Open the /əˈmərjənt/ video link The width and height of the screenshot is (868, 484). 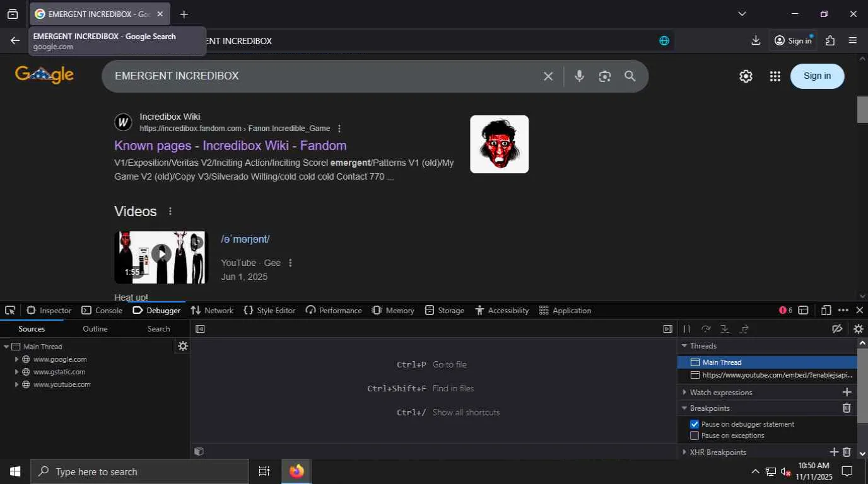pyautogui.click(x=245, y=239)
